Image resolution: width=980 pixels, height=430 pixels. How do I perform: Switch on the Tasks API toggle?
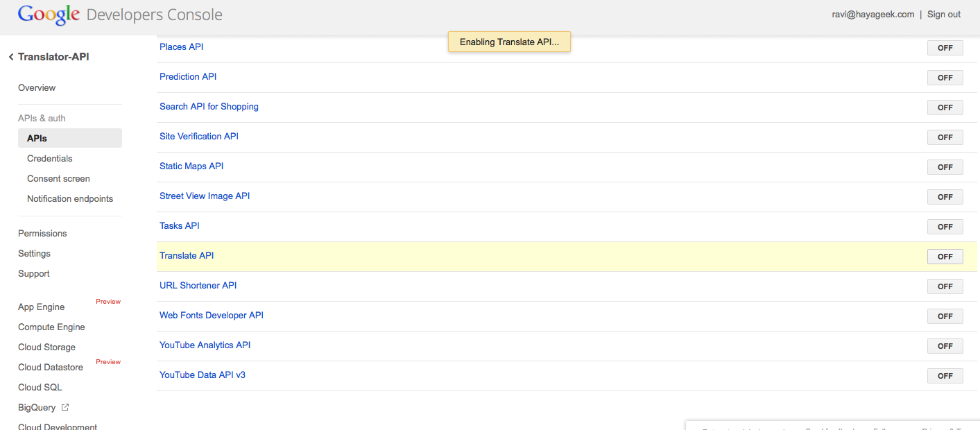pos(945,227)
